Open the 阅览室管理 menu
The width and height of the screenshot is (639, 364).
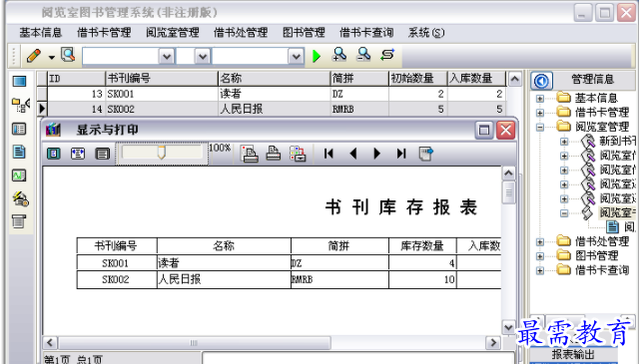(173, 32)
